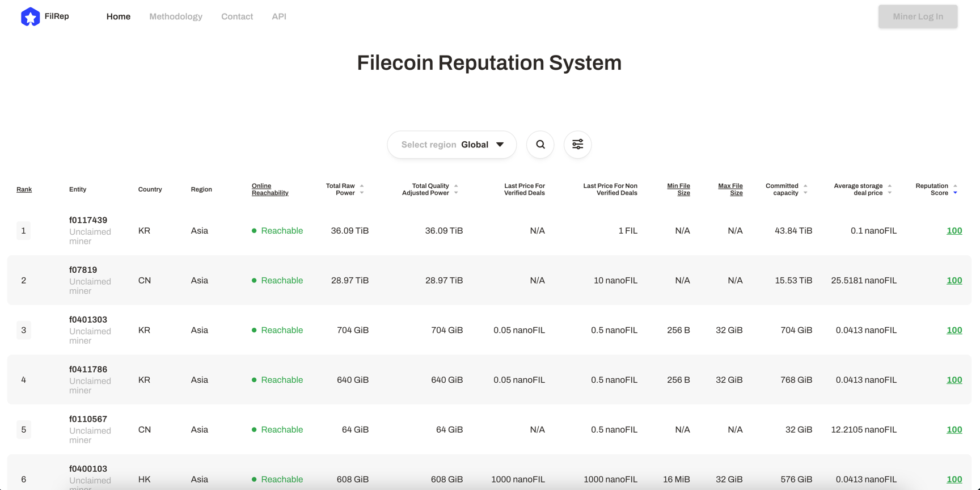Click the Online Reachability column header
This screenshot has height=490, width=980.
pyautogui.click(x=270, y=189)
